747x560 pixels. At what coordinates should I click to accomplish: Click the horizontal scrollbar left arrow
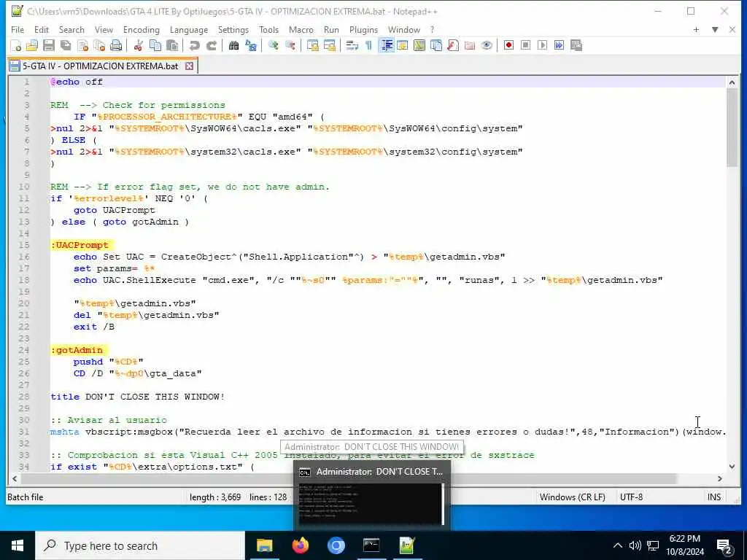15,478
